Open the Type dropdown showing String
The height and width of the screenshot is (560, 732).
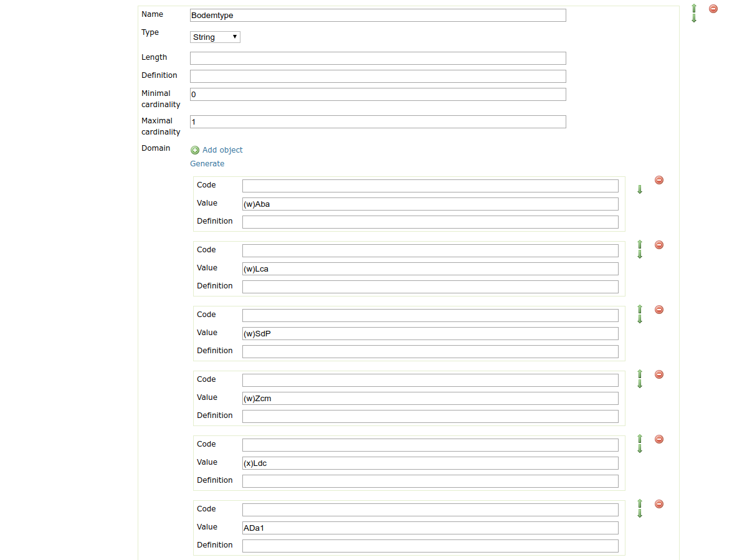click(x=215, y=37)
